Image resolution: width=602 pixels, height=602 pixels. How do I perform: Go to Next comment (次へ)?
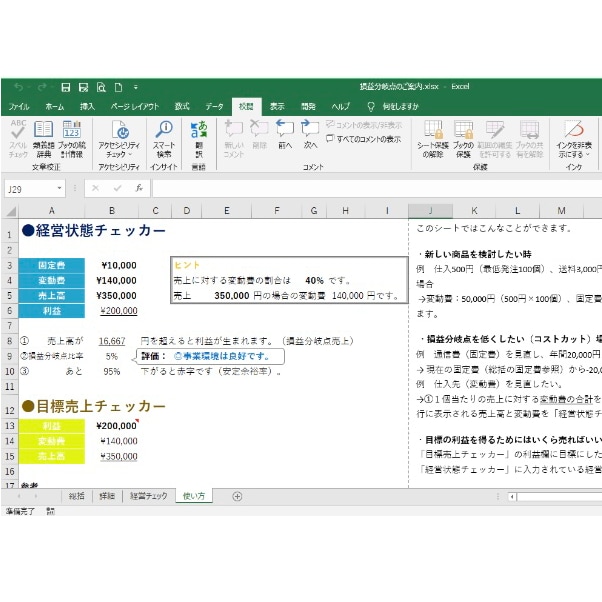310,134
